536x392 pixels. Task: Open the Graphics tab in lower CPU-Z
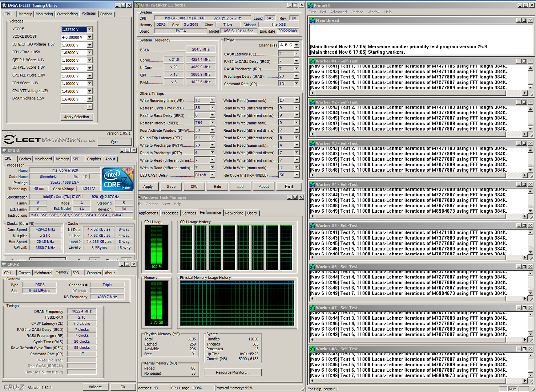coord(94,273)
